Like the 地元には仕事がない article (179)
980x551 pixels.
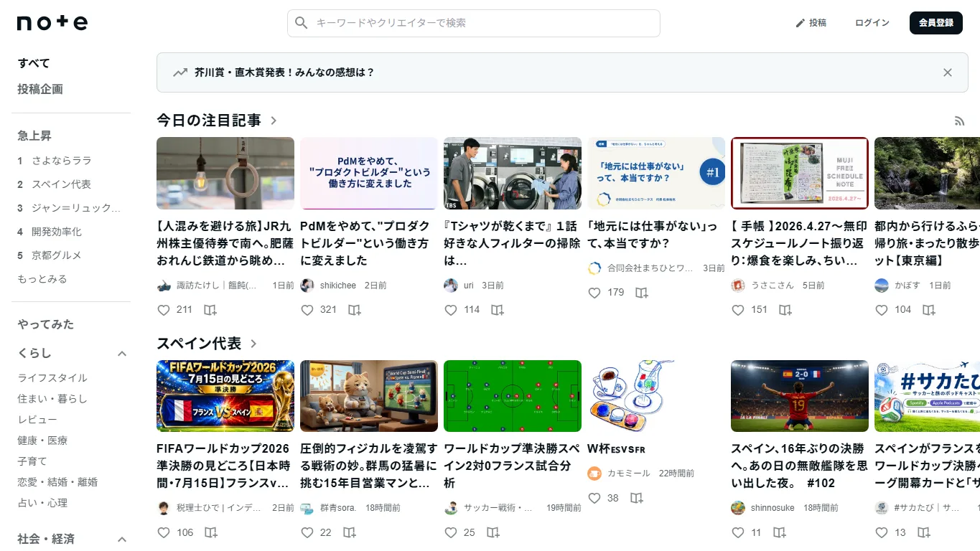[x=594, y=293]
